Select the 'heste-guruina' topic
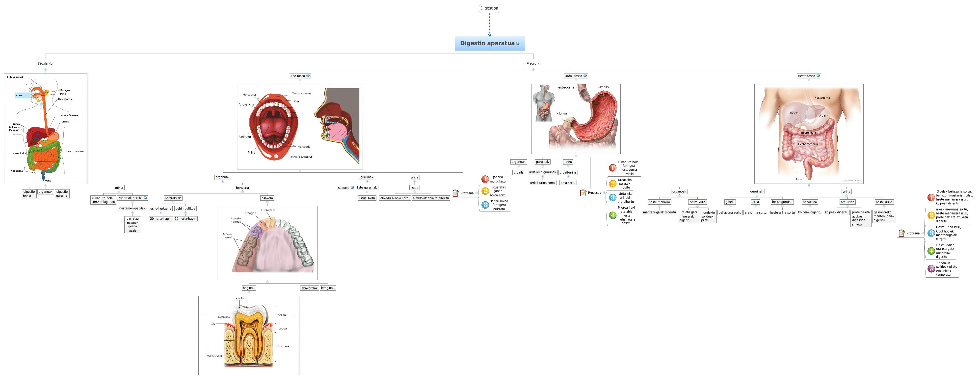This screenshot has width=980, height=379. [x=782, y=202]
